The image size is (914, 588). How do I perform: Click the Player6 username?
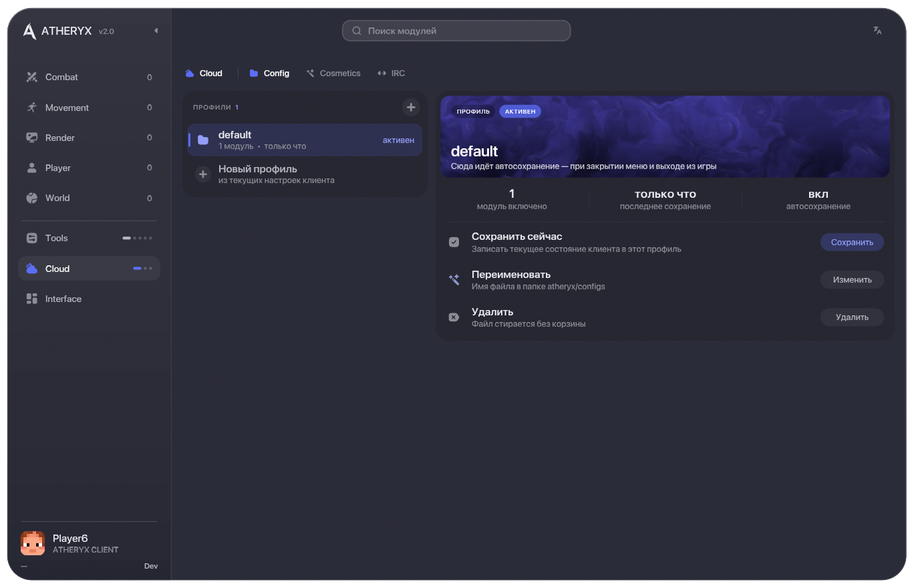(70, 539)
